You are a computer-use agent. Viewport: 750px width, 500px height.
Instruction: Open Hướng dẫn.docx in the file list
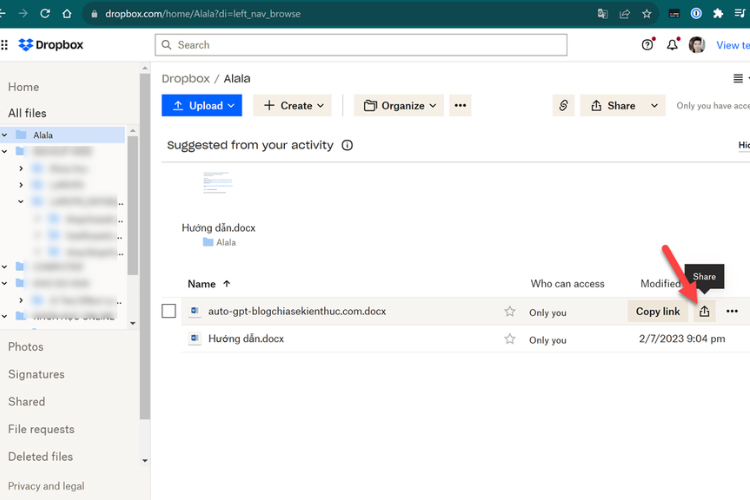click(x=246, y=339)
